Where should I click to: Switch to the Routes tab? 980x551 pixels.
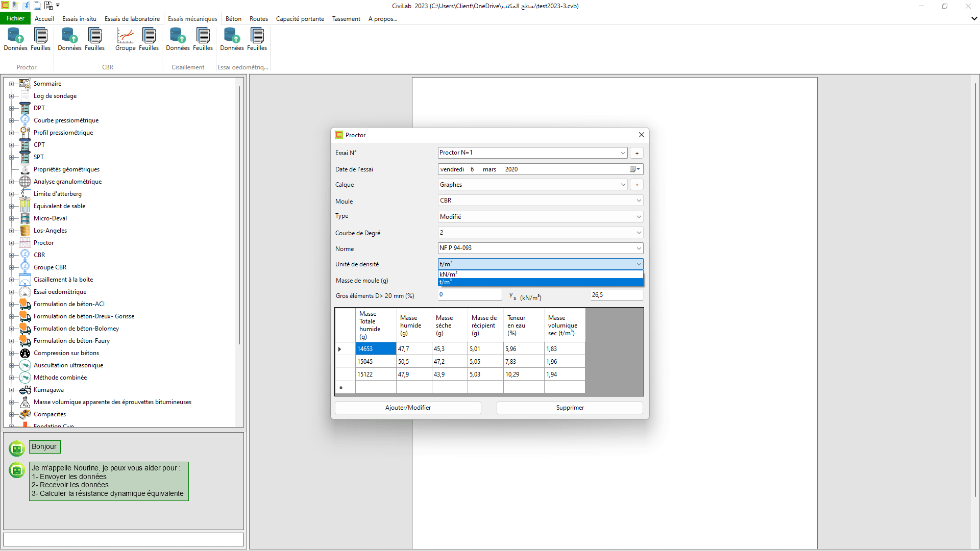tap(259, 19)
